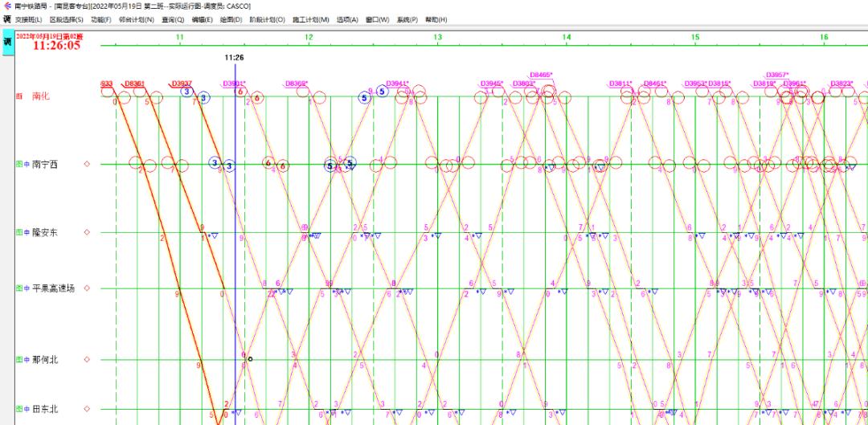
Task: Open the 交接班(L) menu
Action: [29, 19]
